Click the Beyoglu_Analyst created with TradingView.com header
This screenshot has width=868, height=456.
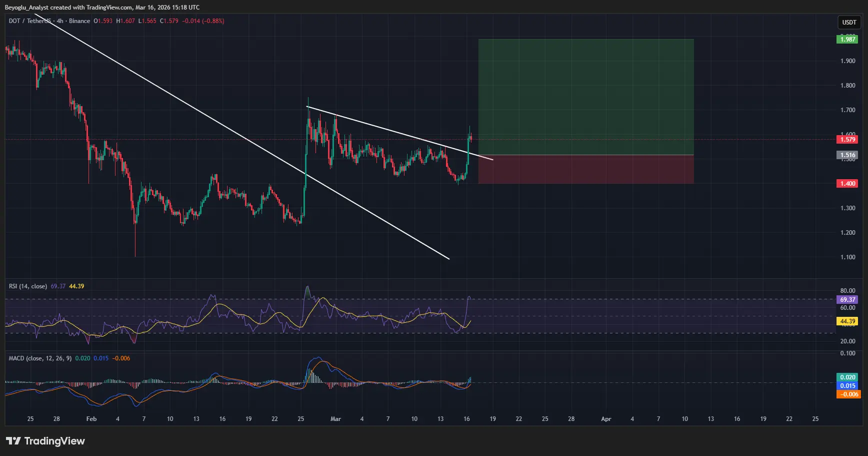coord(102,8)
